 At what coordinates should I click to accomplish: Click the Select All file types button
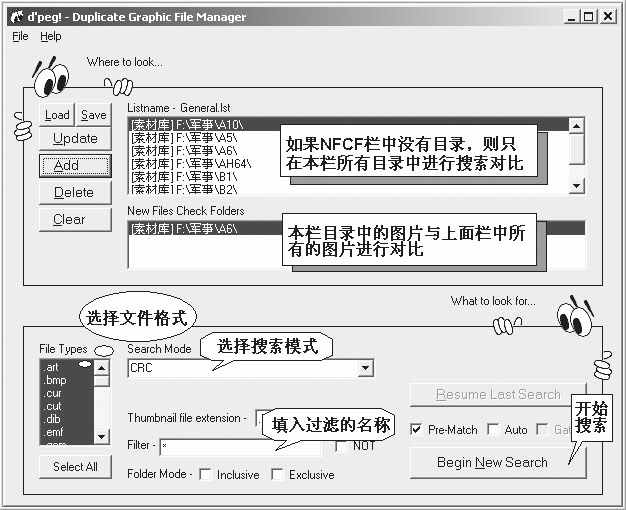[x=75, y=466]
